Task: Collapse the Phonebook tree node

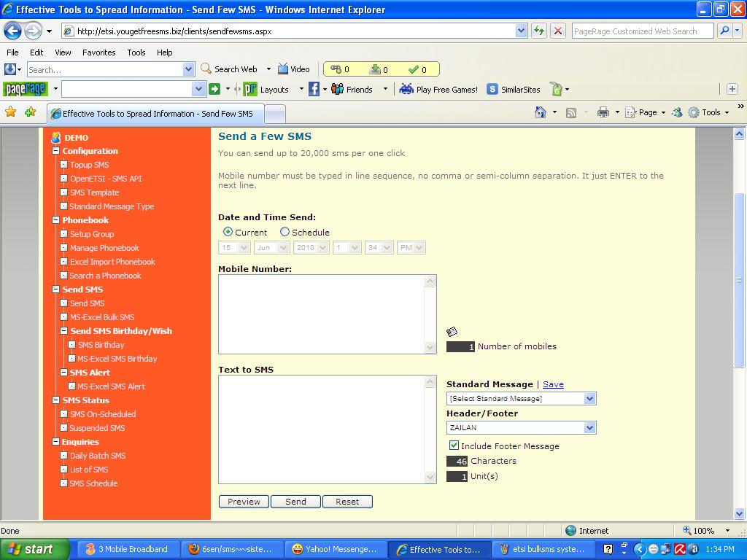Action: tap(55, 220)
